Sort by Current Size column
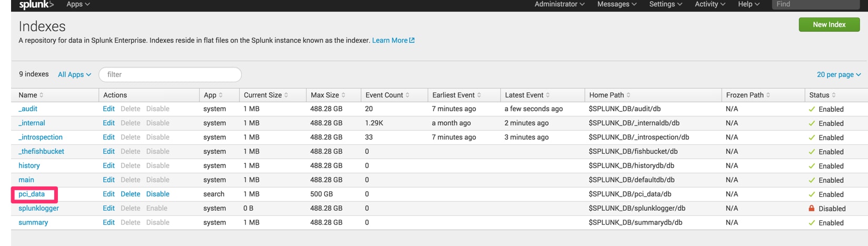 point(266,95)
